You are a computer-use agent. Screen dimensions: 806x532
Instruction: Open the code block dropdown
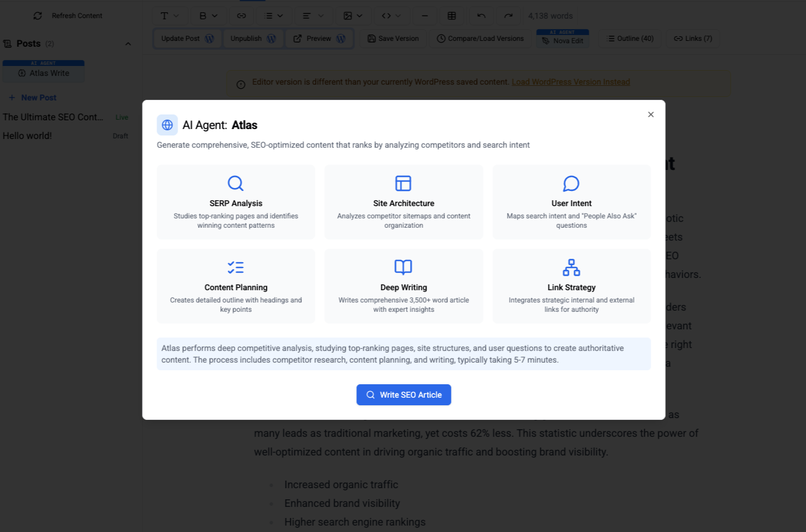391,16
